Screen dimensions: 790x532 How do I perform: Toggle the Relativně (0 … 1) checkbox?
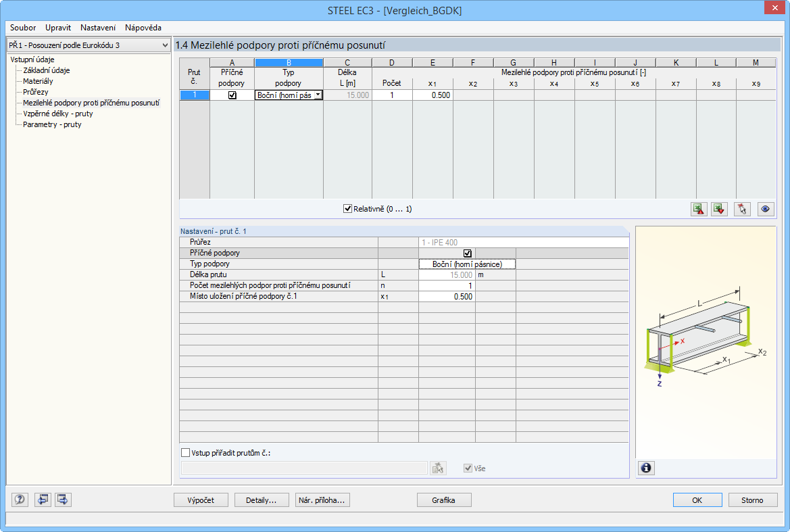tap(347, 209)
